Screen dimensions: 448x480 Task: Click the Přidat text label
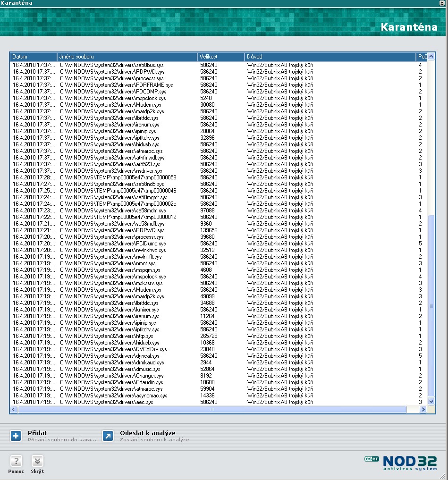(x=37, y=433)
